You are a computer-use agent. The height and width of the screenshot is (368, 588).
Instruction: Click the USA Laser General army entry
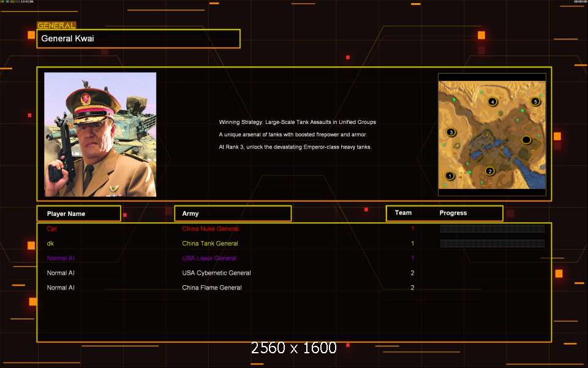209,258
